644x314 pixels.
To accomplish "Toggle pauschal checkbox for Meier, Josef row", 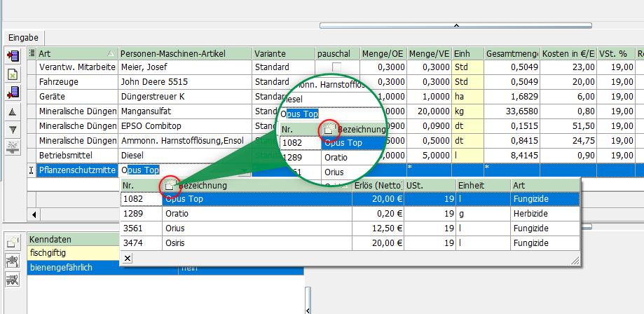I will [337, 67].
